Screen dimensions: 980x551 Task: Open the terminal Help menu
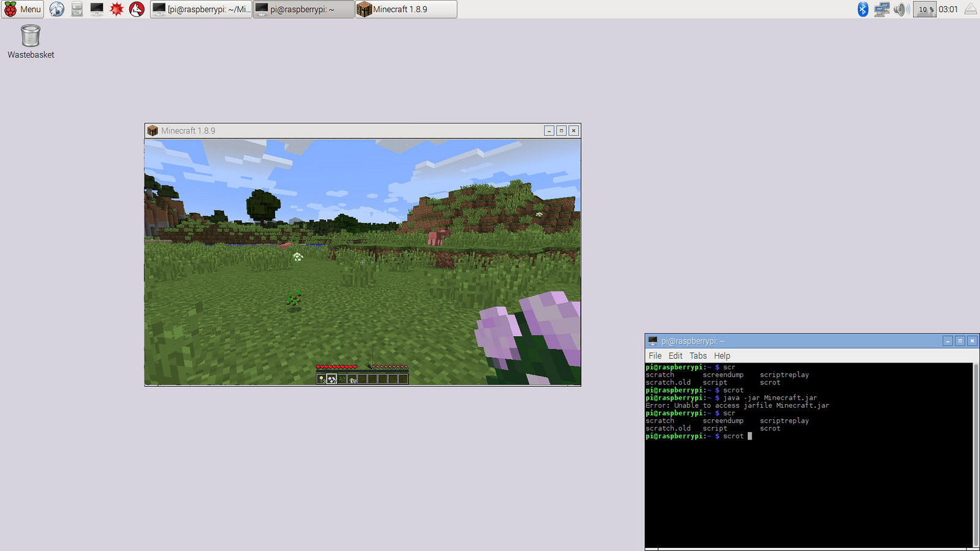pyautogui.click(x=722, y=356)
